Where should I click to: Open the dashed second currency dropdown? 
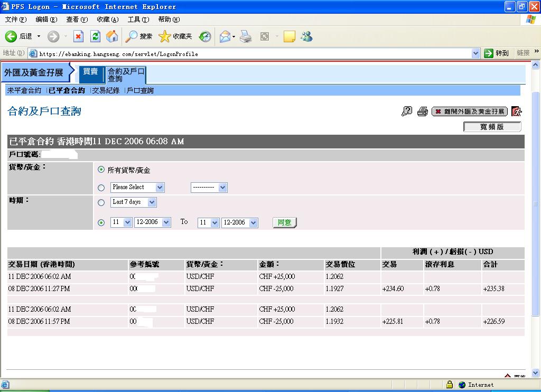click(x=209, y=188)
